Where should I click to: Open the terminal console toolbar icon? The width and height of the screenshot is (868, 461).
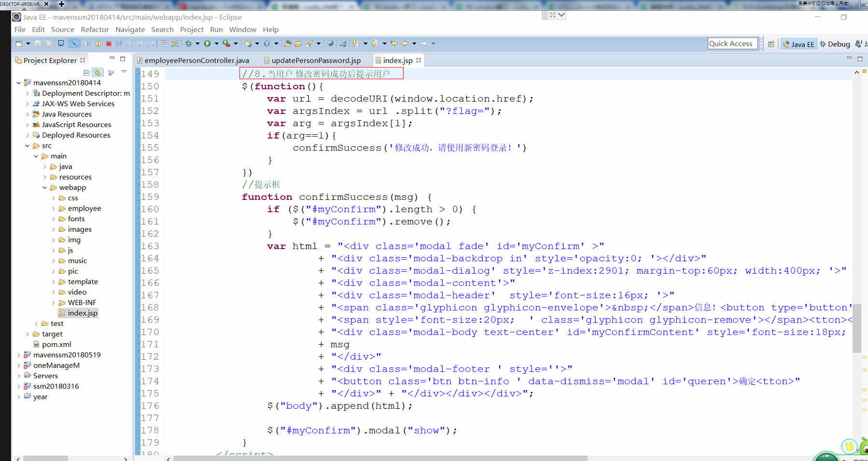coord(61,43)
